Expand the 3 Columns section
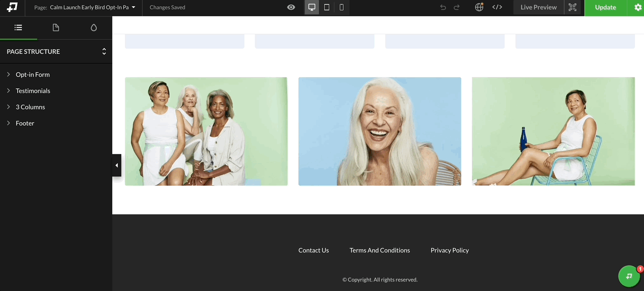644x291 pixels. point(9,107)
